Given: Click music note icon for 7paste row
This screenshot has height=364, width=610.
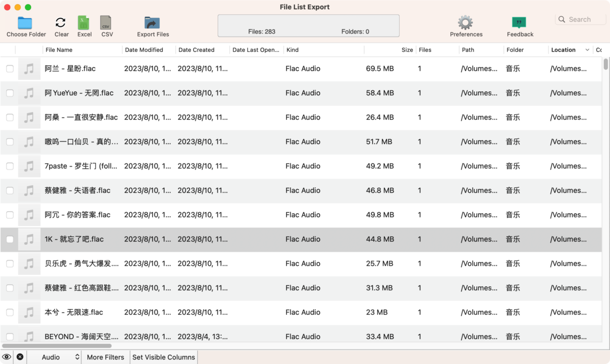Looking at the screenshot, I should pyautogui.click(x=29, y=166).
